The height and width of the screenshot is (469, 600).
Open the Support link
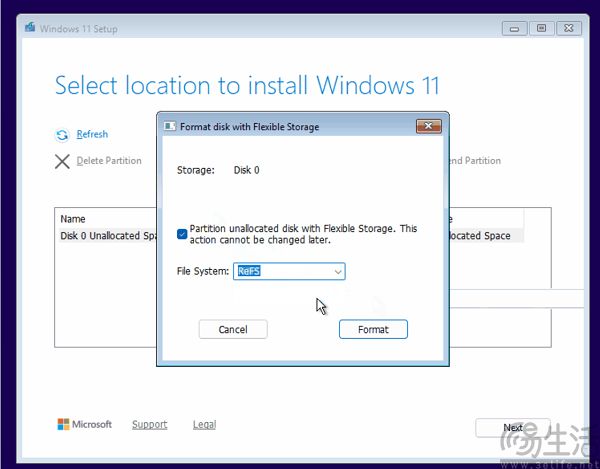(x=150, y=424)
